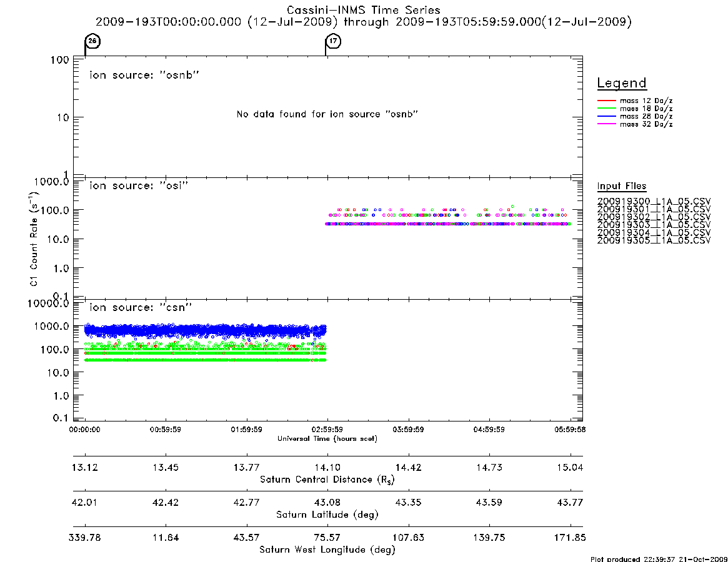This screenshot has height=562, width=728.
Task: Click the 43.59 latitude value
Action: coord(489,503)
